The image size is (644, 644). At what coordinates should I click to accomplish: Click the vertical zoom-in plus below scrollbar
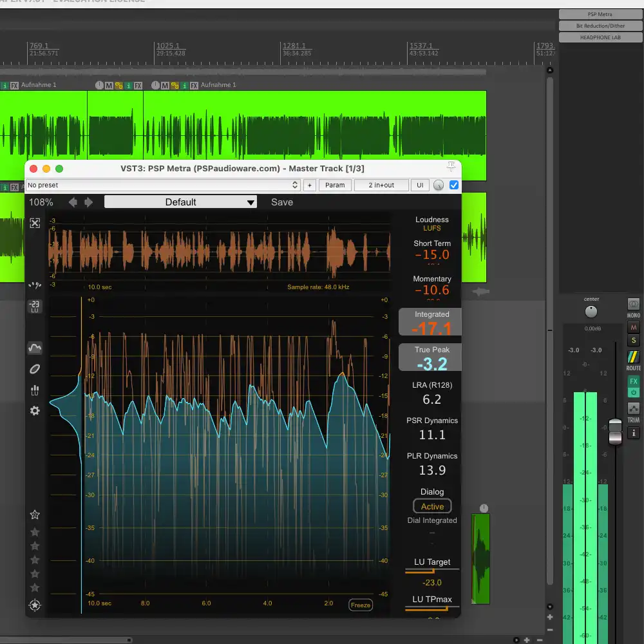coord(550,617)
